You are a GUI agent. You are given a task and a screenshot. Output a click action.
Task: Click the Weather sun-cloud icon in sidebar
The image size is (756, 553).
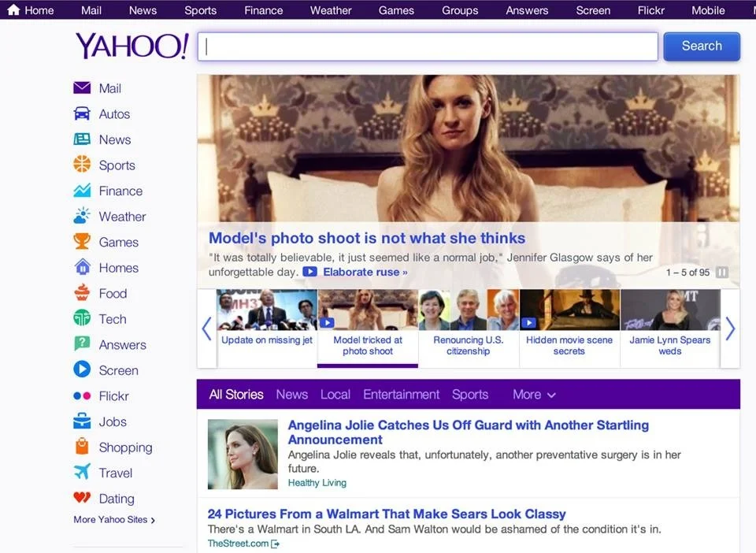tap(82, 216)
